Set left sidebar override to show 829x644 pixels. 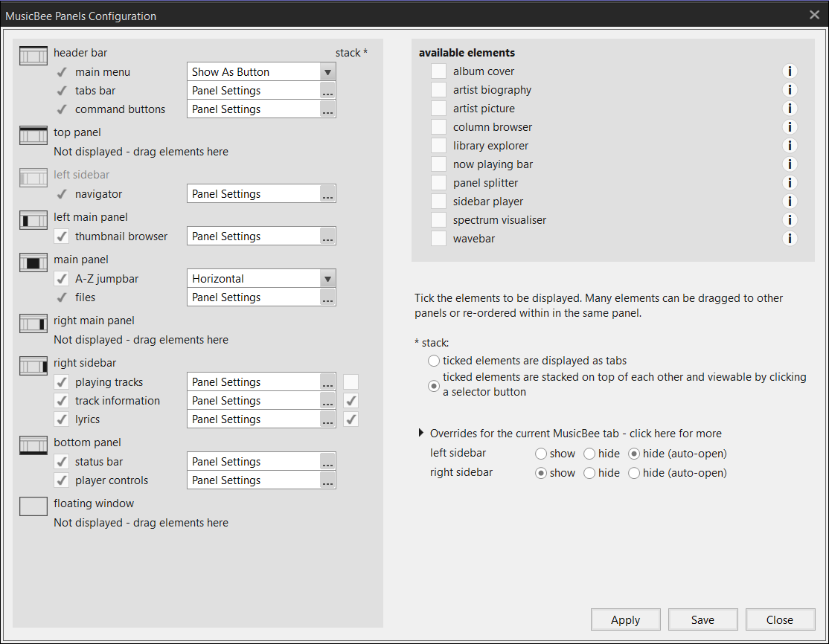tap(540, 454)
